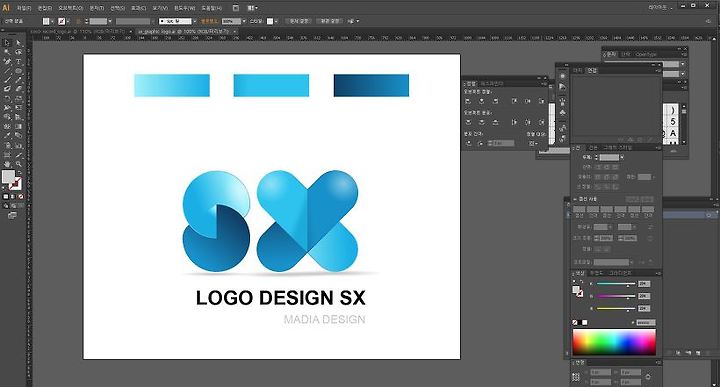Select first corner style in Stroke panel
The image size is (720, 387).
click(598, 177)
